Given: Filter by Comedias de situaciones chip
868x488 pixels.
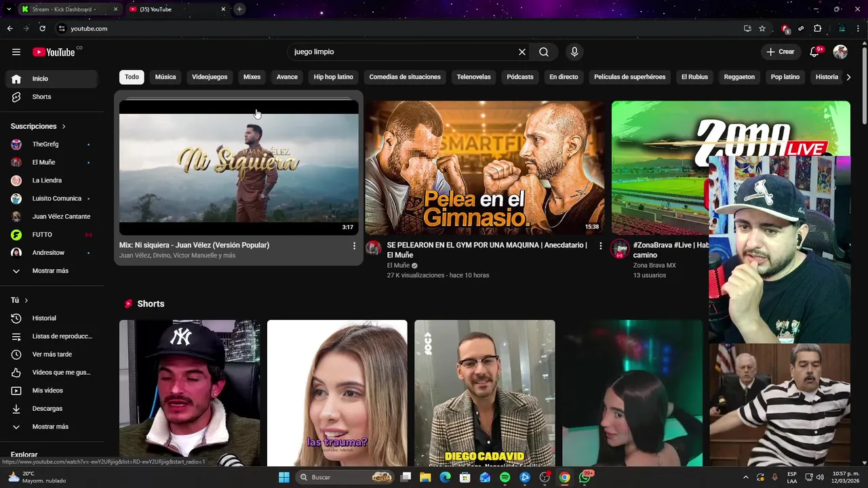Looking at the screenshot, I should click(405, 77).
